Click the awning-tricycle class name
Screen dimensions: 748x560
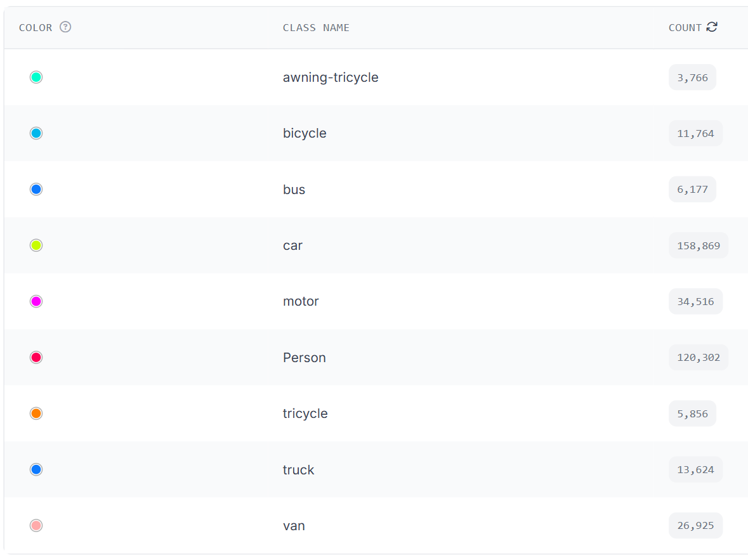(x=331, y=77)
